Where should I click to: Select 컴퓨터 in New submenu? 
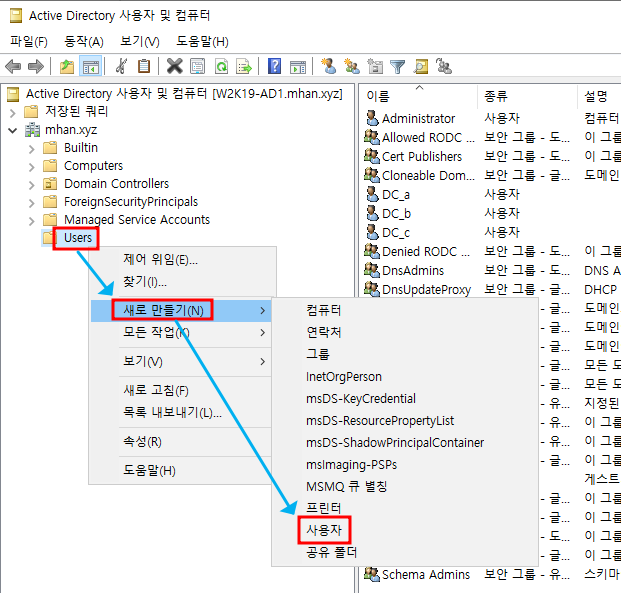point(405,310)
